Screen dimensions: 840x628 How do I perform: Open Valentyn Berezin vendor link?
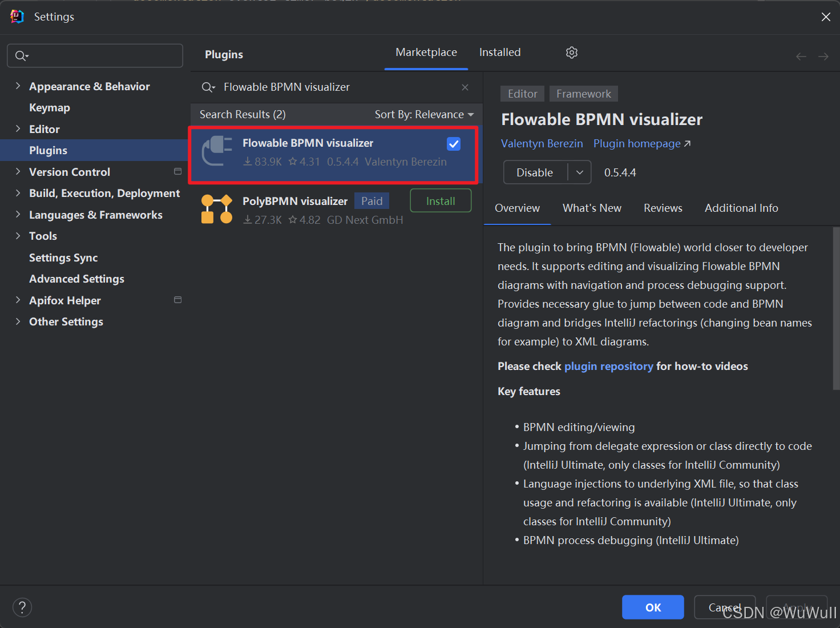coord(542,144)
